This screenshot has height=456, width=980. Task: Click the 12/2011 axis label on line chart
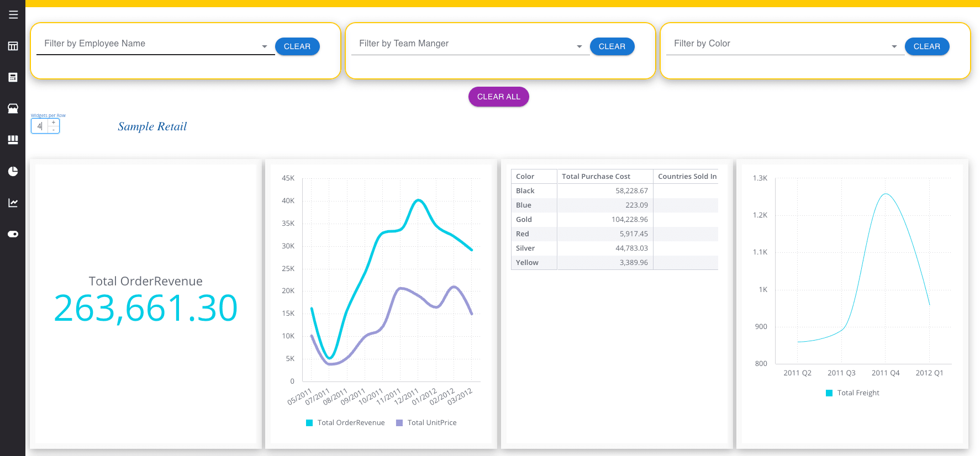[x=407, y=396]
